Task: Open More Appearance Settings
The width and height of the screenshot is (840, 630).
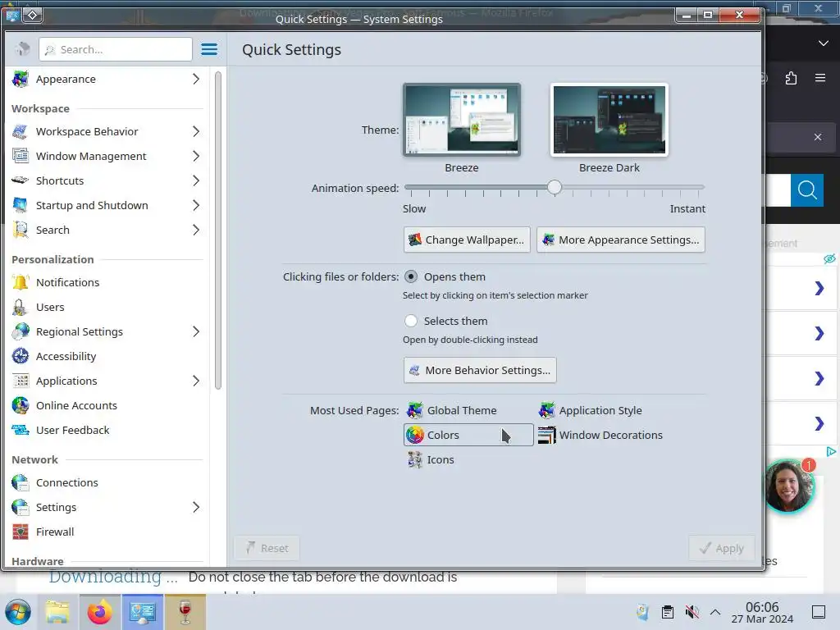Action: [621, 240]
